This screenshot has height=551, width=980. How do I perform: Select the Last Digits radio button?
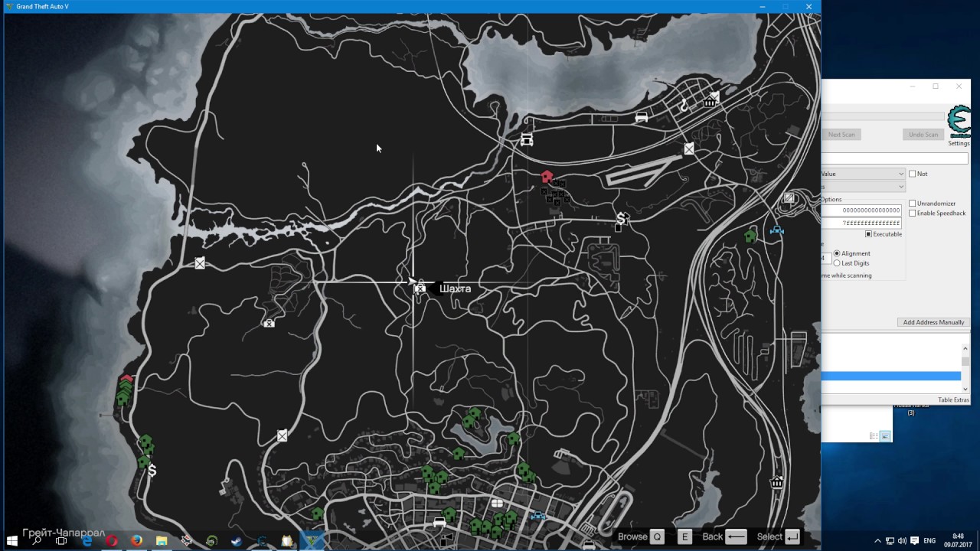[x=837, y=263]
